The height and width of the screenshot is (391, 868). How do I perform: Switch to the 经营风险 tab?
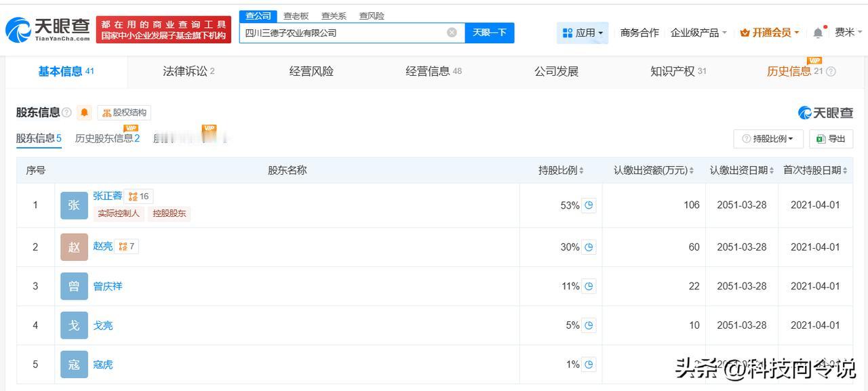[311, 71]
